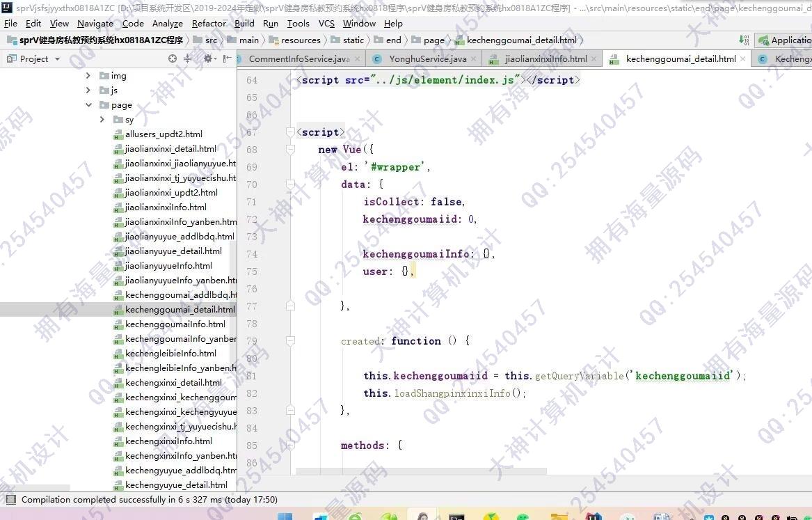Select kechengleibieInfo.html in the tree

coord(170,353)
